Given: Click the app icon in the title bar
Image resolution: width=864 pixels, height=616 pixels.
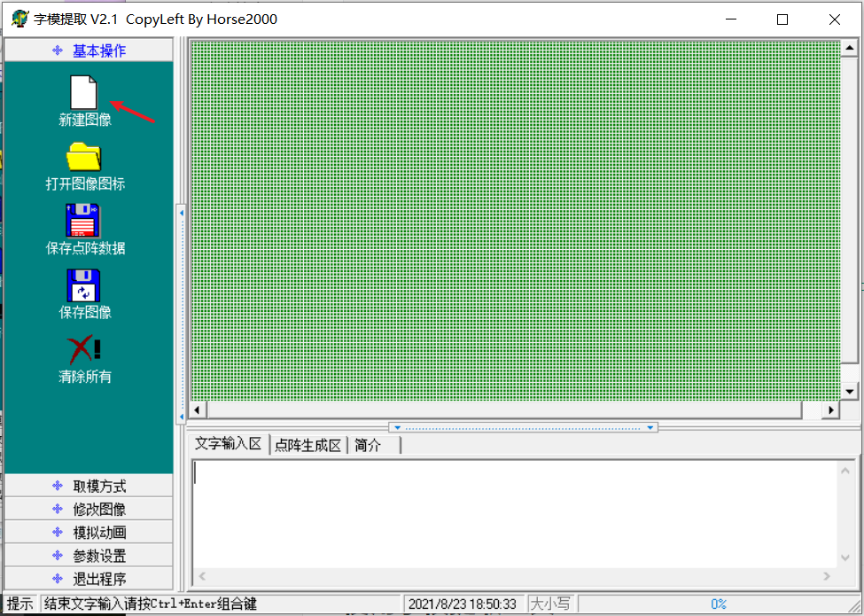Looking at the screenshot, I should click(19, 19).
